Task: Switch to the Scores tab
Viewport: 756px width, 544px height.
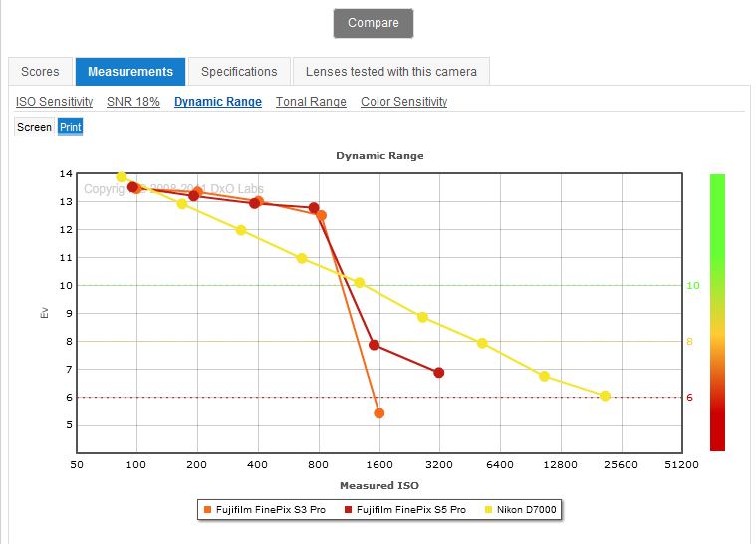Action: [40, 72]
